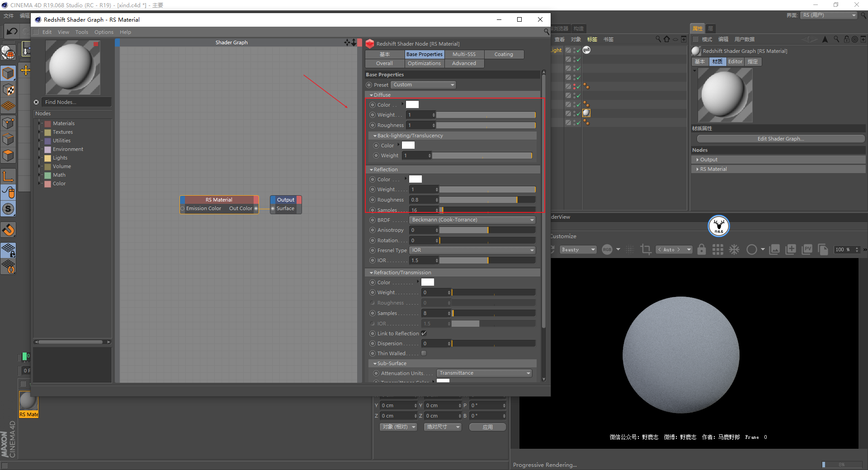Clear Find Nodes with the X icon
The image size is (868, 470).
(36, 102)
